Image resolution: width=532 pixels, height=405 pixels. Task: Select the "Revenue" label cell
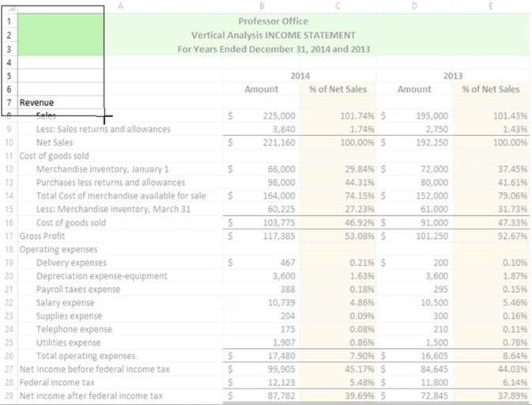[36, 103]
